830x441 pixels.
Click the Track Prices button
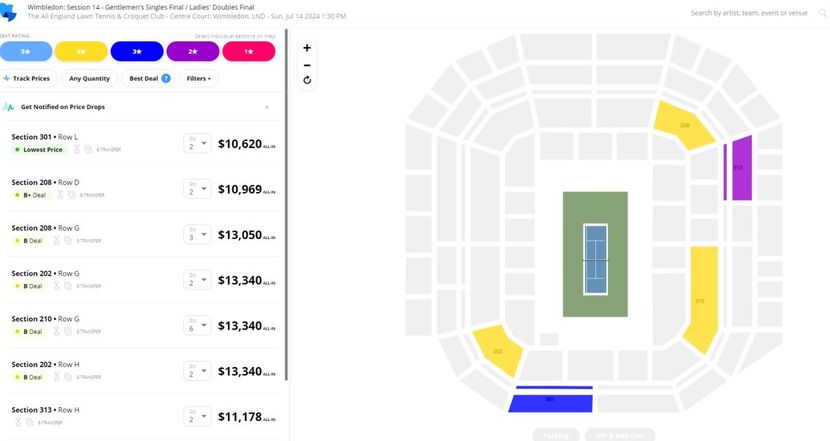[28, 78]
